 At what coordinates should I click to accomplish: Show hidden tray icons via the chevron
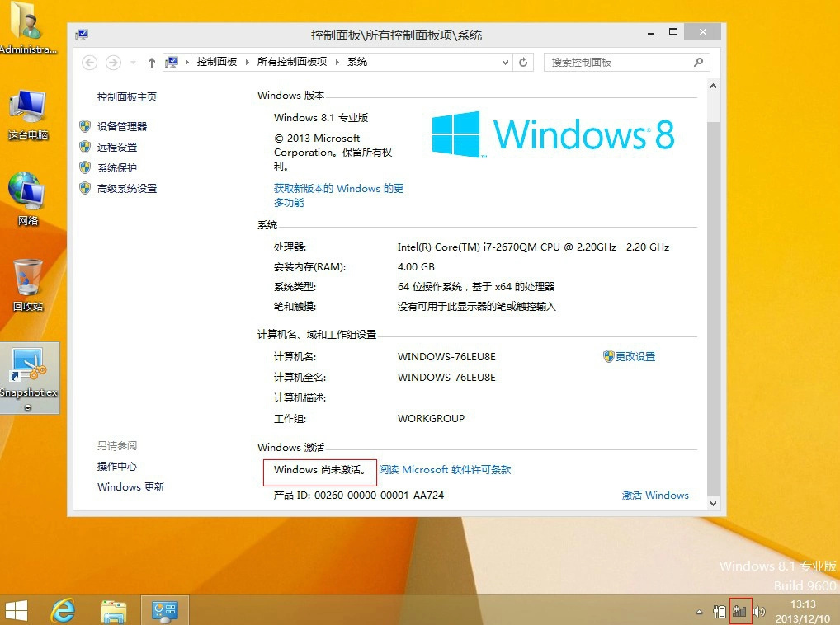[697, 611]
